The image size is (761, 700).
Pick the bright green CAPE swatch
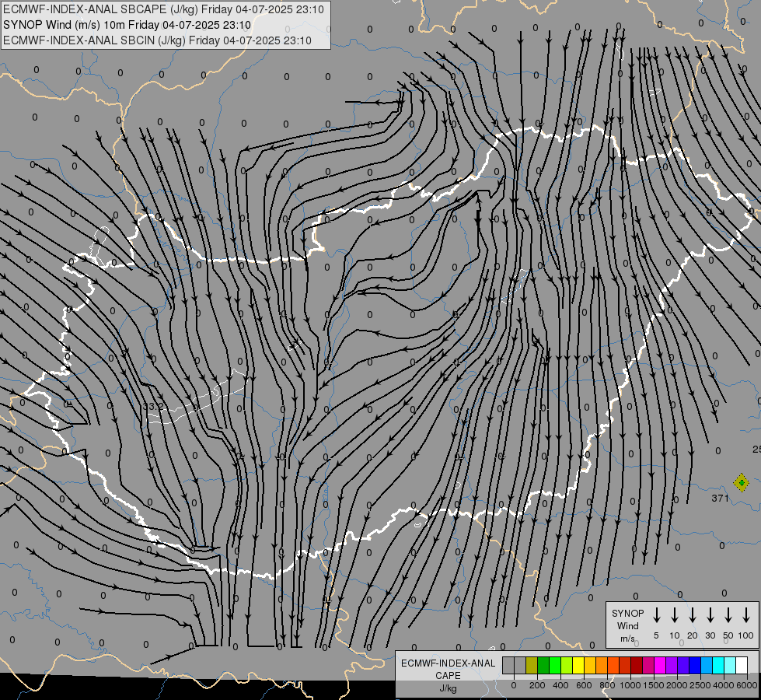click(555, 665)
